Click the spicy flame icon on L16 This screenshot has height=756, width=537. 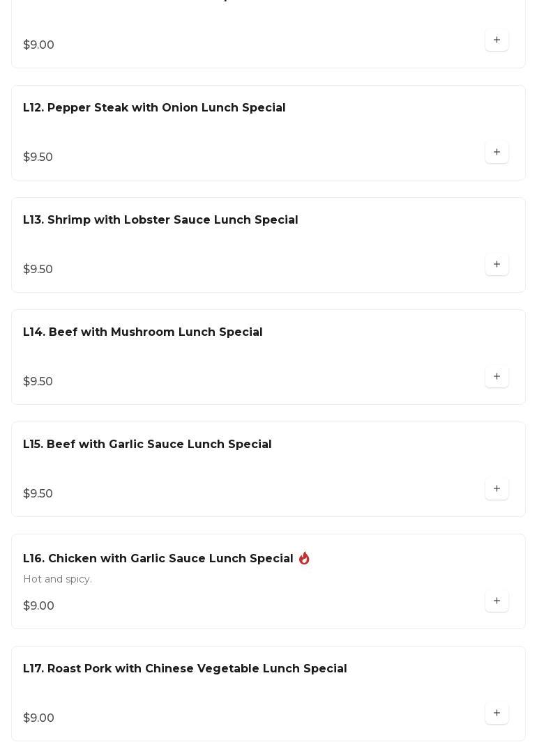pos(304,558)
